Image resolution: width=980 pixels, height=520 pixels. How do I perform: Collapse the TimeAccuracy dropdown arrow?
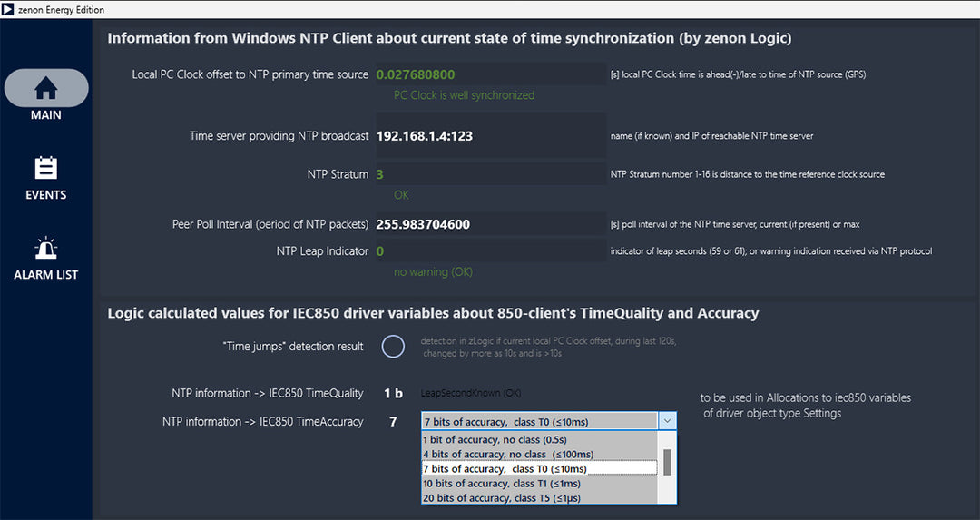[668, 421]
